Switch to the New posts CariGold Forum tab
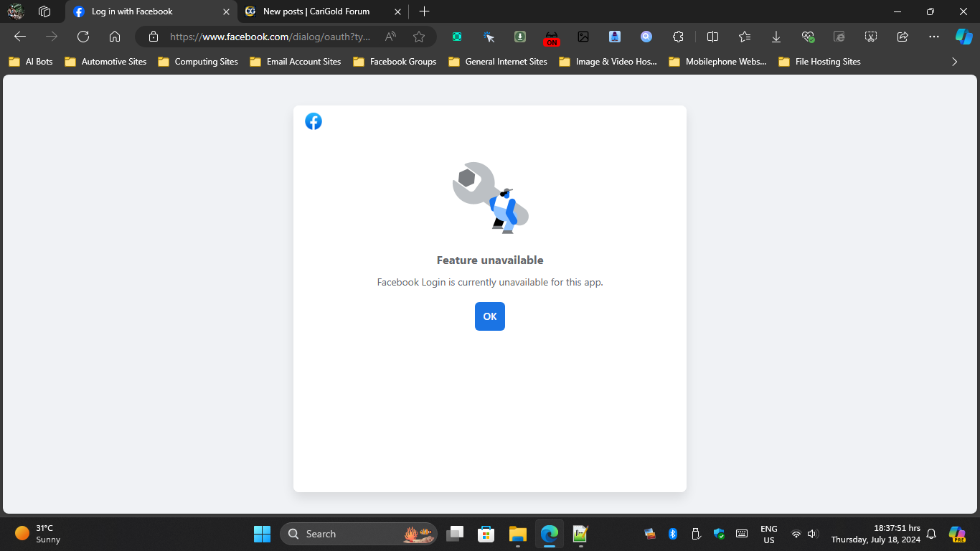980x551 pixels. [x=324, y=11]
